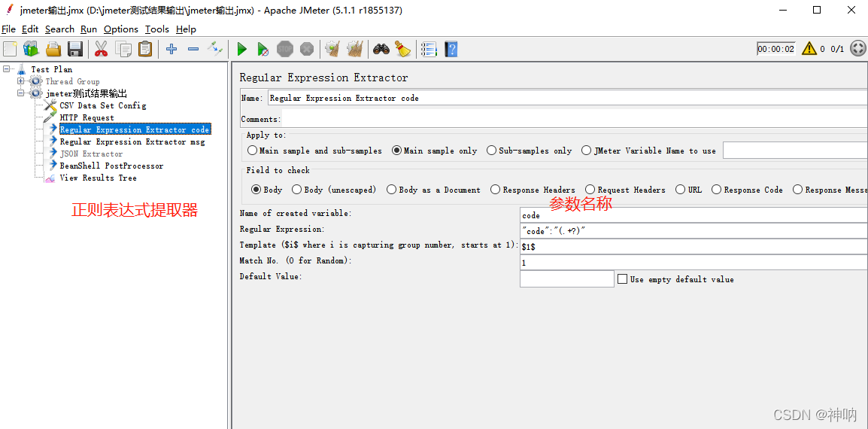The height and width of the screenshot is (429, 868).
Task: Collapse all nodes with minus icon
Action: coord(193,50)
